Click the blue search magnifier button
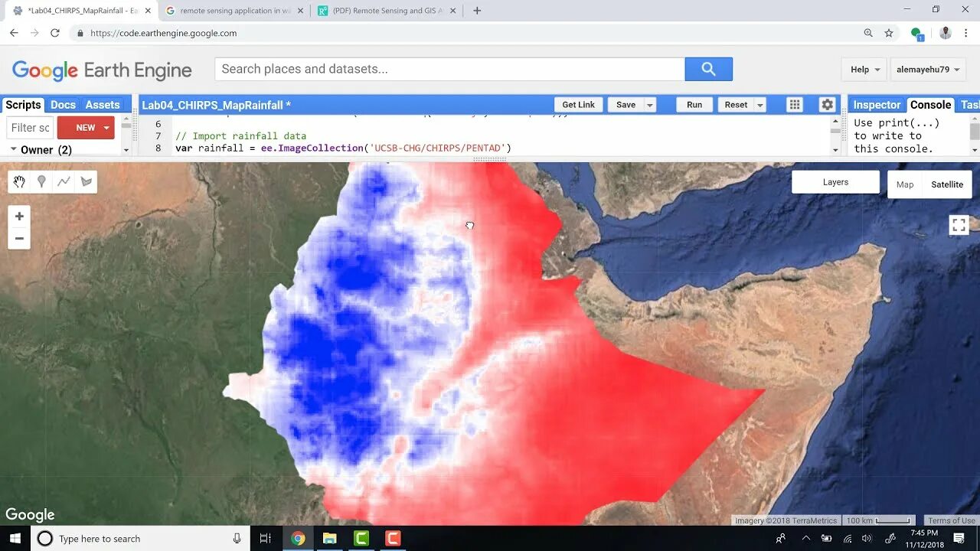This screenshot has height=551, width=980. pos(708,69)
